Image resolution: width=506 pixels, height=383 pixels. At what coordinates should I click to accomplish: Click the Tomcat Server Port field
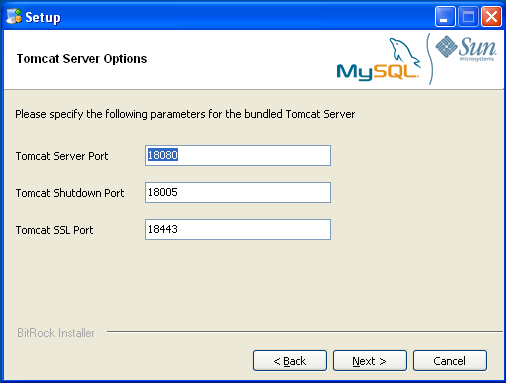tap(238, 155)
